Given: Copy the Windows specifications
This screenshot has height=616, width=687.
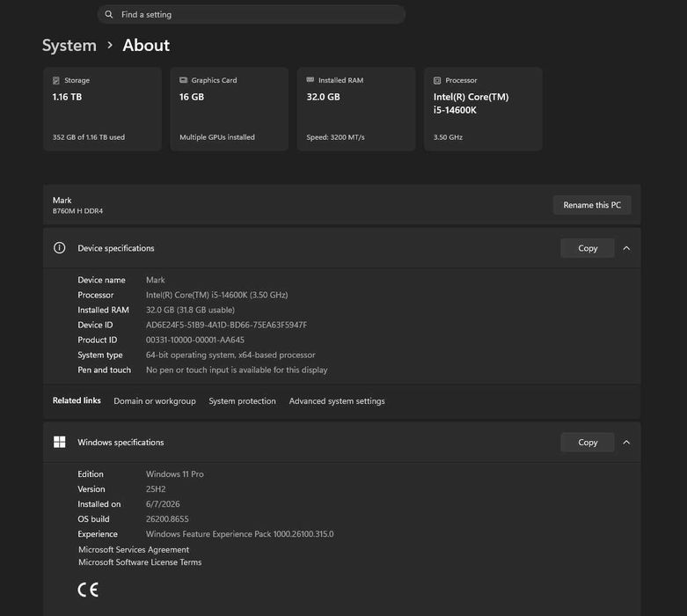Looking at the screenshot, I should (588, 443).
